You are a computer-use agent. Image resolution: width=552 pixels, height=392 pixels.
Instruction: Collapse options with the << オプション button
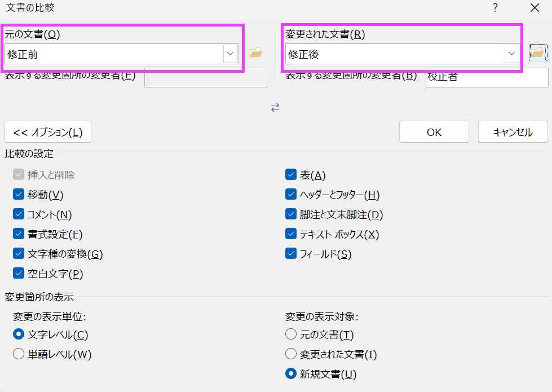click(48, 132)
